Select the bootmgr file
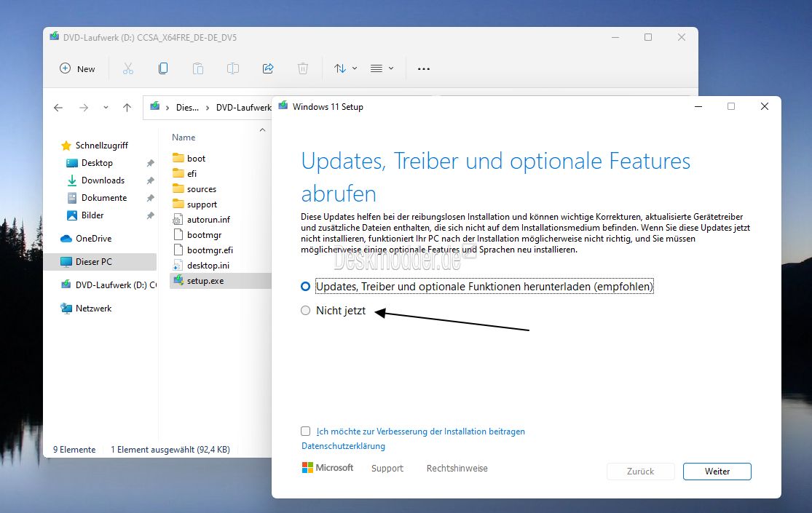Image resolution: width=812 pixels, height=513 pixels. (x=204, y=235)
